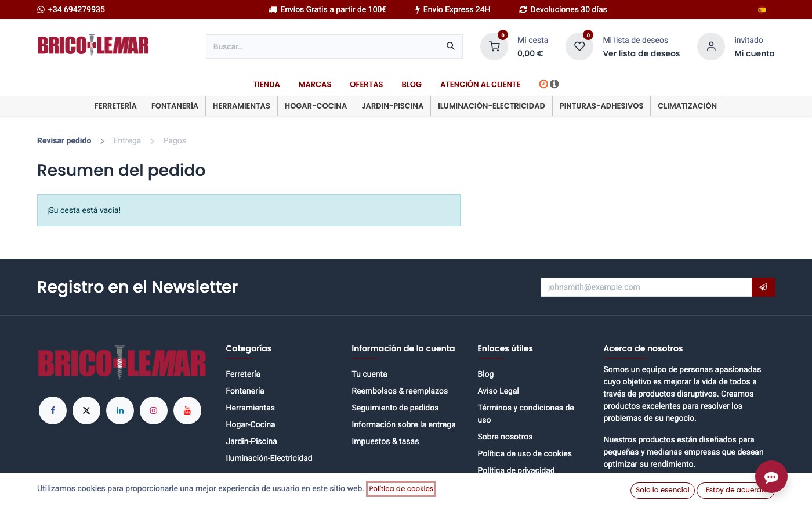Click the Política de cookies link
The height and width of the screenshot is (508, 812).
click(401, 489)
